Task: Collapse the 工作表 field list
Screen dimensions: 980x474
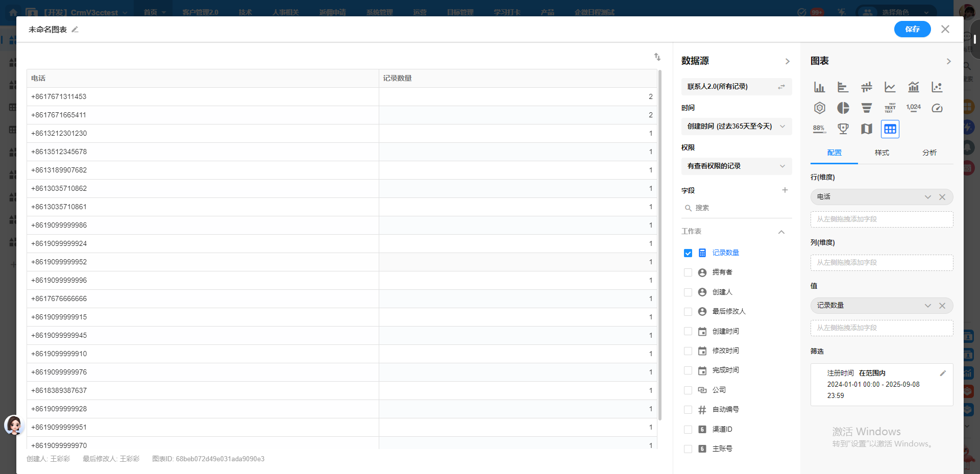Action: pos(781,232)
